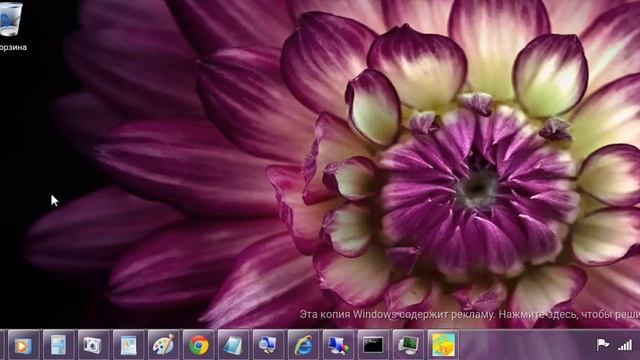Open the yellow-teal icon with number 2
Screen dimensions: 640x360
click(443, 345)
